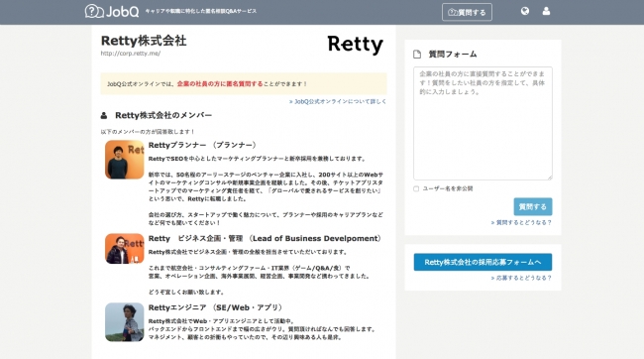Click the Rettyプランナー member photo

(x=125, y=160)
